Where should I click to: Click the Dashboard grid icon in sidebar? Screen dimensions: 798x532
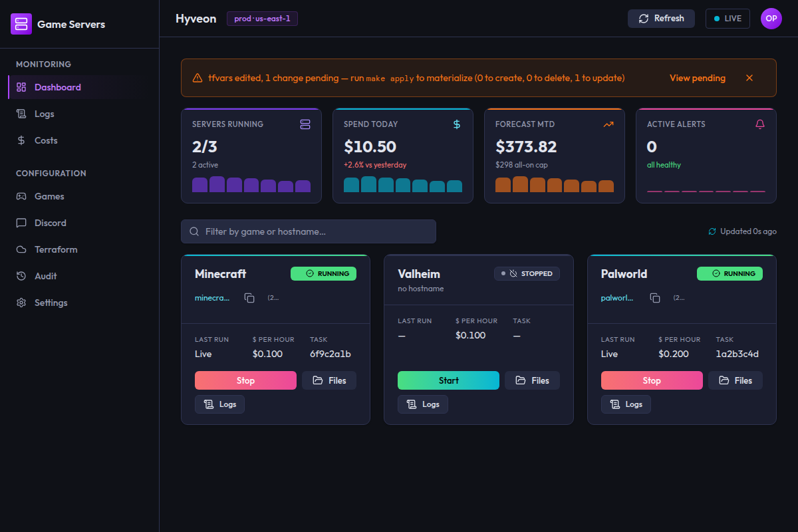click(x=21, y=87)
